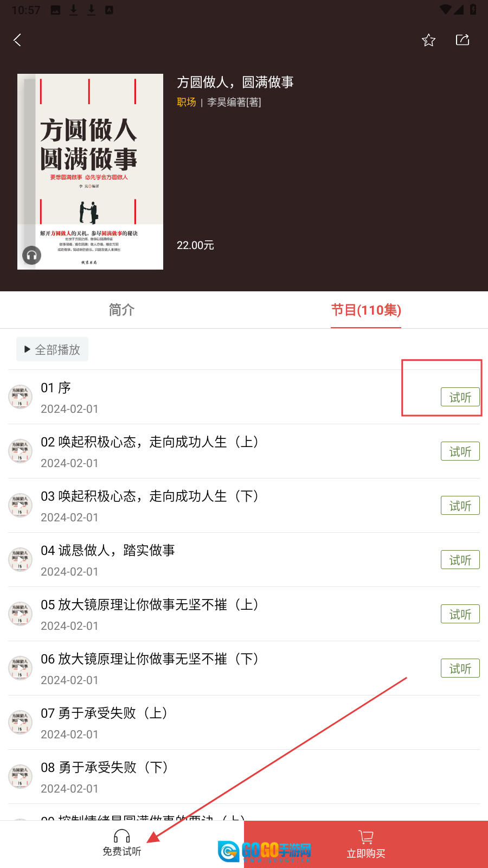Tap 试听 for episode 01 序
The height and width of the screenshot is (868, 488).
(460, 397)
